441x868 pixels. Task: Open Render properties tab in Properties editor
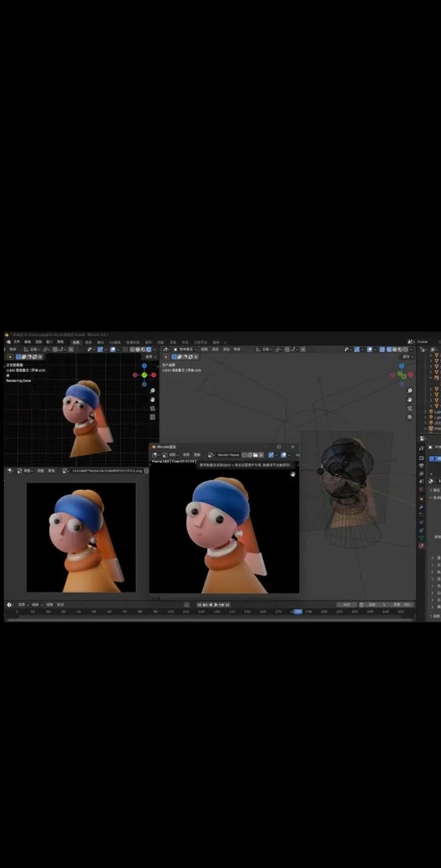[421, 458]
